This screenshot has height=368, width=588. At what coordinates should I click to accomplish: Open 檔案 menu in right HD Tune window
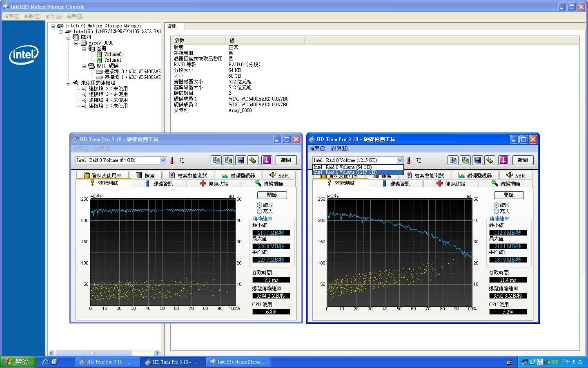[317, 148]
